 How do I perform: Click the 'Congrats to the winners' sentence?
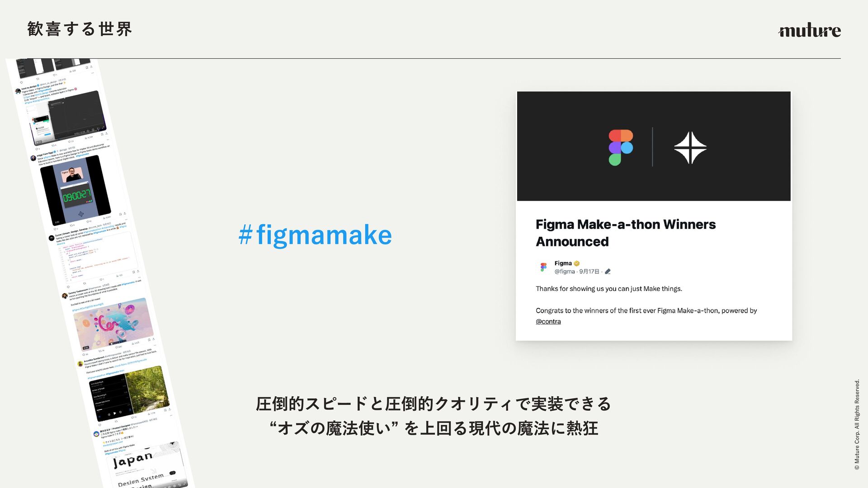(x=646, y=316)
